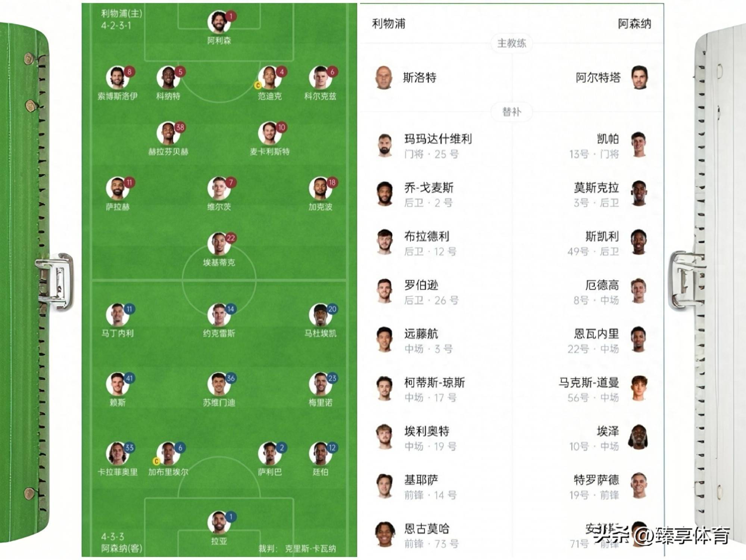Click the captain badge beside 加布里埃尔
This screenshot has width=746, height=560.
tap(156, 461)
